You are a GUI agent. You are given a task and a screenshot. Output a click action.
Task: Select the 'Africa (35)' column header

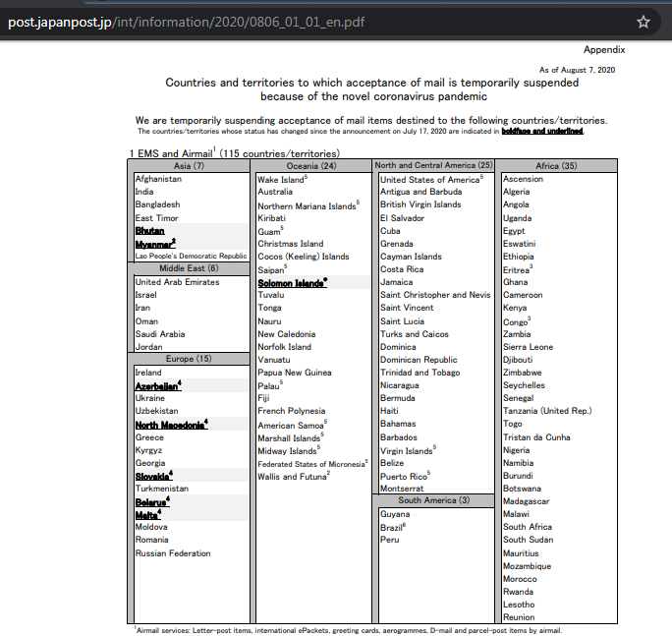[556, 166]
